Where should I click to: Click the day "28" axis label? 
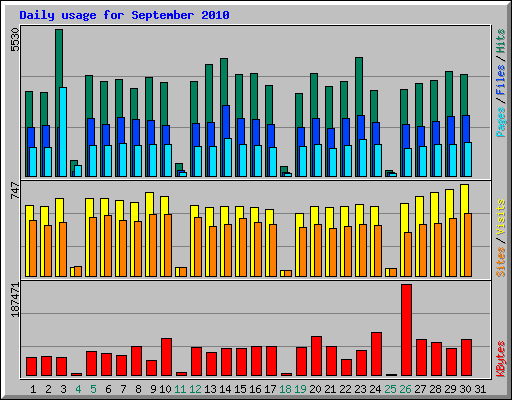tap(435, 389)
